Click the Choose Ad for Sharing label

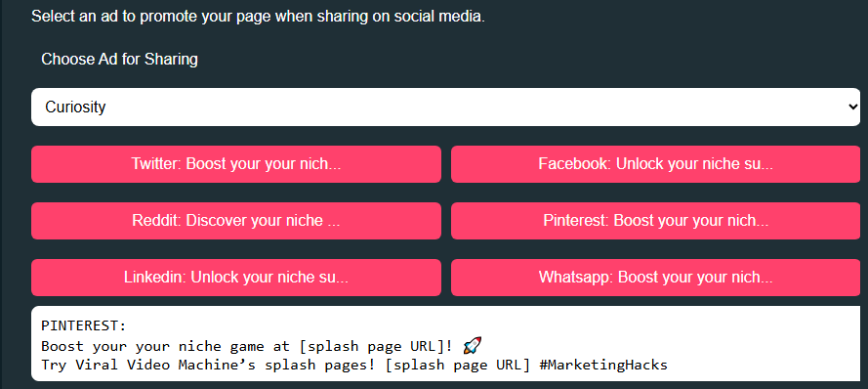tap(119, 60)
